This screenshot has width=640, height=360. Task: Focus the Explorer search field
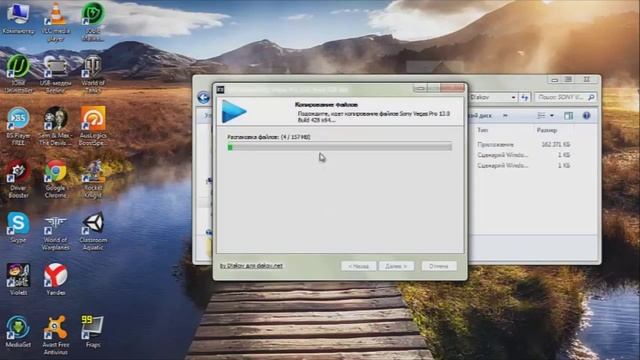[565, 97]
